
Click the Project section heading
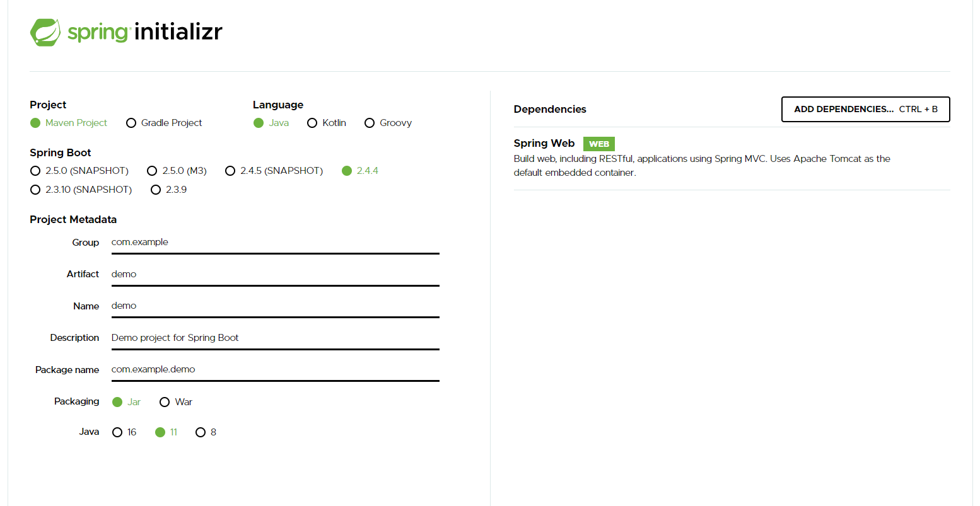pos(48,105)
